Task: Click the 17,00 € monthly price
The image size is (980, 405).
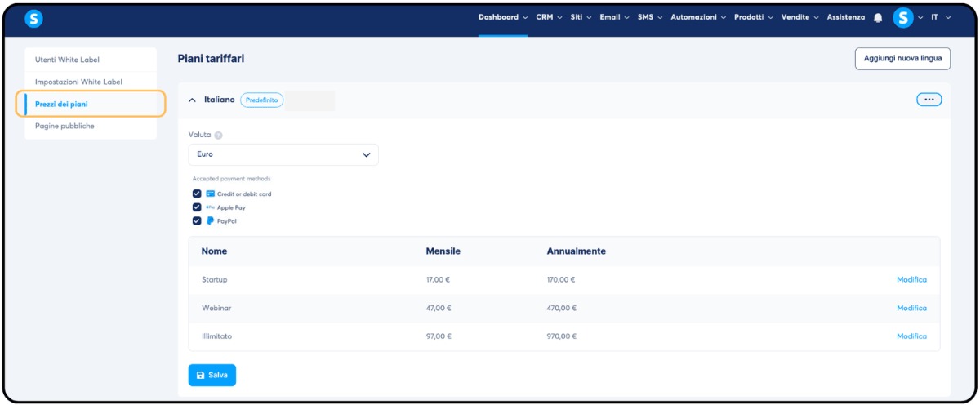Action: click(x=439, y=279)
